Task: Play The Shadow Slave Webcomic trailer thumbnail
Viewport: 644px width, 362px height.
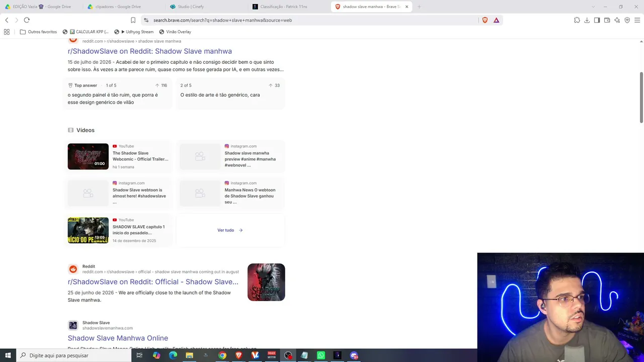Action: (x=88, y=156)
